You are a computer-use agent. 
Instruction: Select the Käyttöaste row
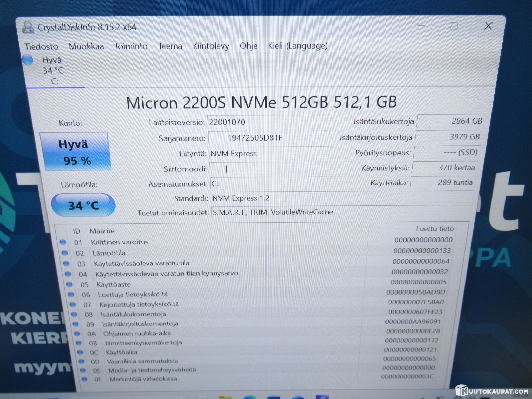257,283
